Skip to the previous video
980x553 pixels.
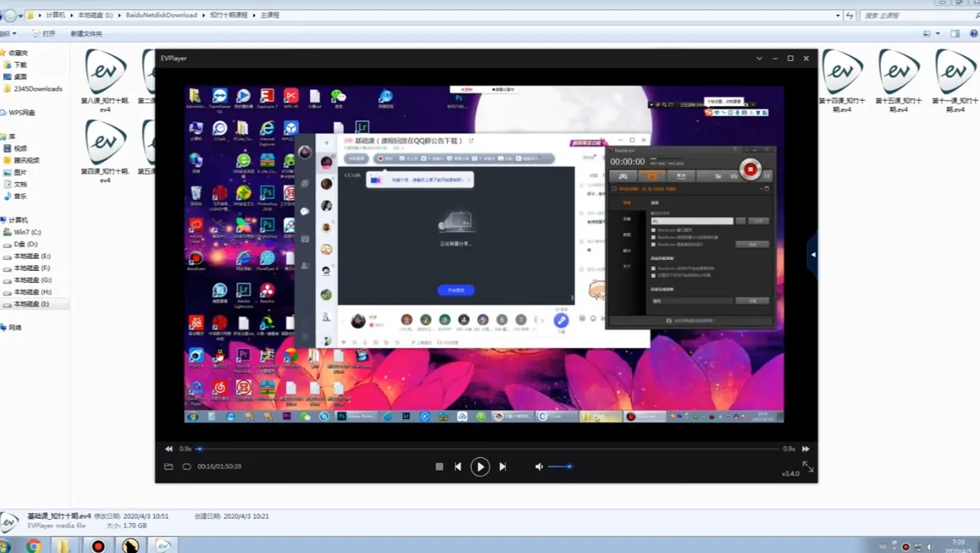click(458, 467)
